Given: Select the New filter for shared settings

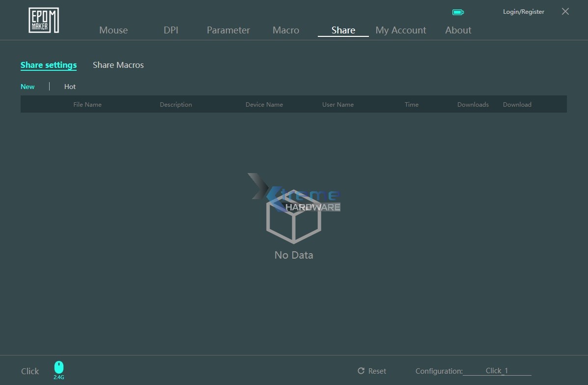Looking at the screenshot, I should pos(28,86).
